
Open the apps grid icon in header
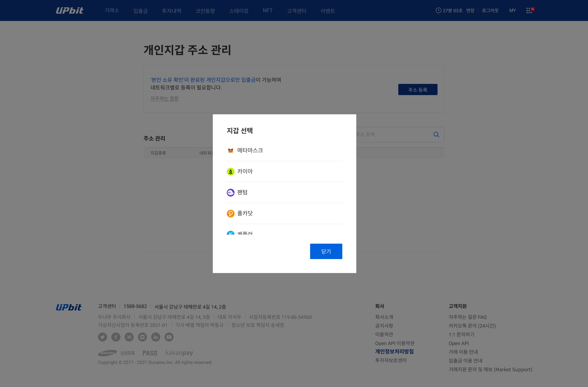pos(529,10)
